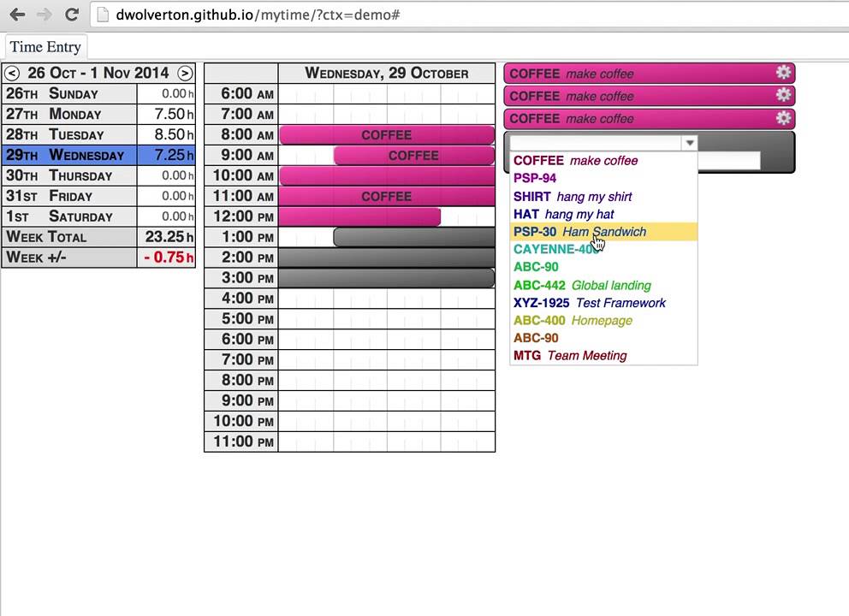849x616 pixels.
Task: Open the Time Entry tab
Action: coord(45,47)
